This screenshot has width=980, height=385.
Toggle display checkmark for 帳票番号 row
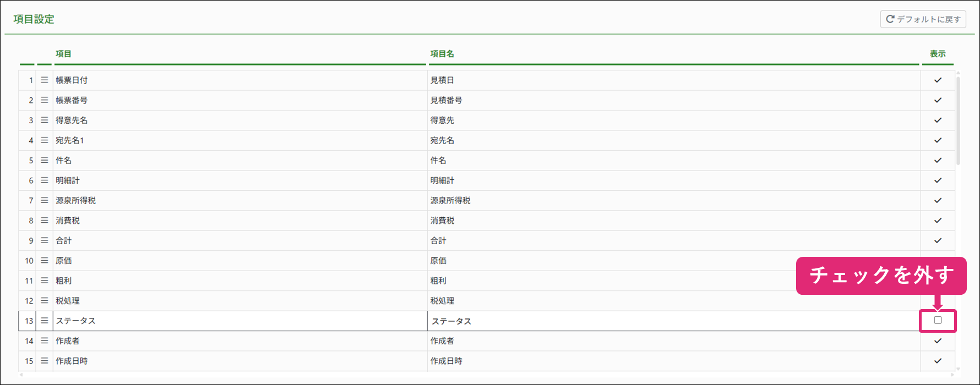tap(938, 100)
